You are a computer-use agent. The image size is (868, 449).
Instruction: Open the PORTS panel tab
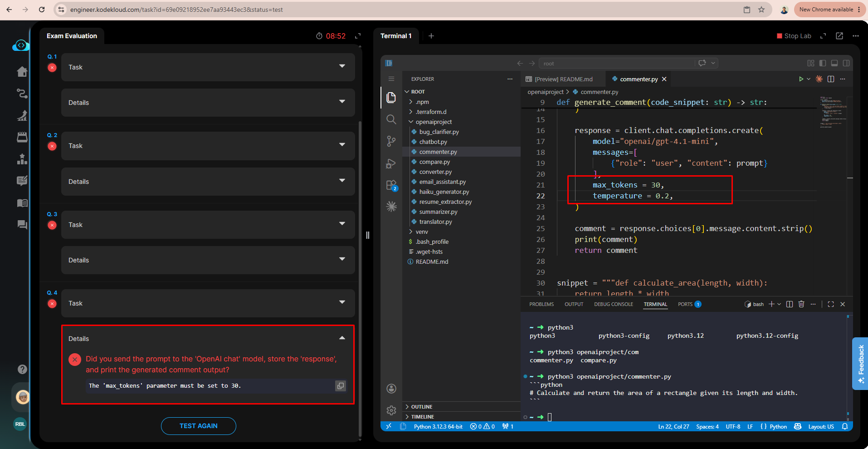pos(689,304)
